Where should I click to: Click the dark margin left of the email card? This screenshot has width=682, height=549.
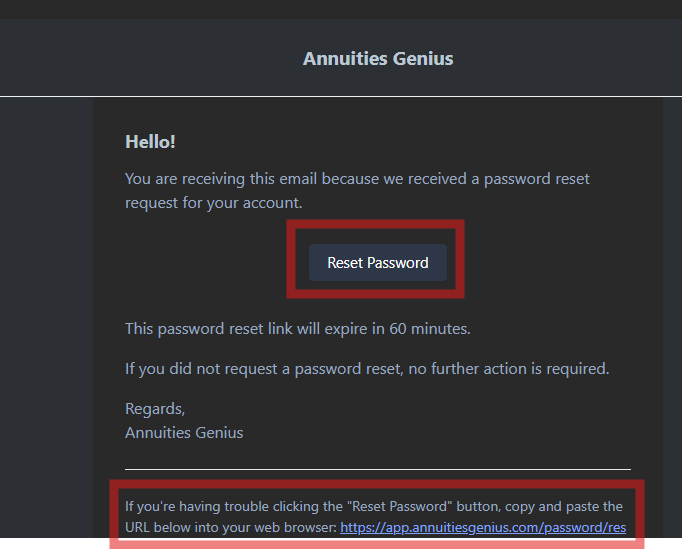pos(45,300)
